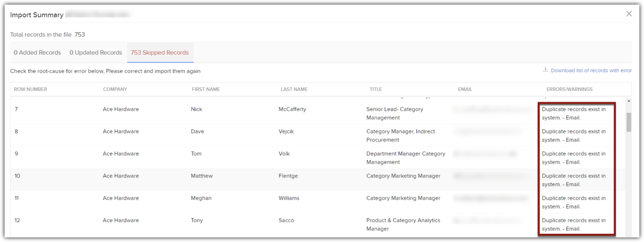Click the Last Name column header

(294, 89)
